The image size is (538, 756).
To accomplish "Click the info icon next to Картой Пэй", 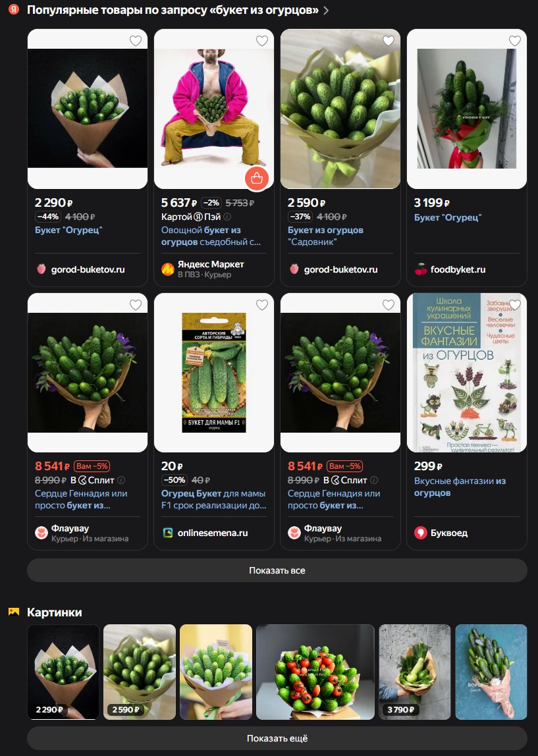I will (227, 217).
